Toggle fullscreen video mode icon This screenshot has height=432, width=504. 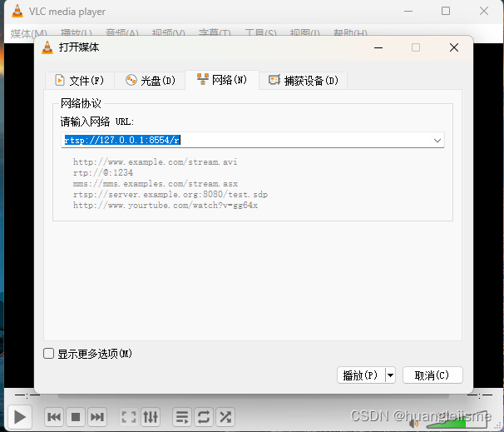(129, 417)
